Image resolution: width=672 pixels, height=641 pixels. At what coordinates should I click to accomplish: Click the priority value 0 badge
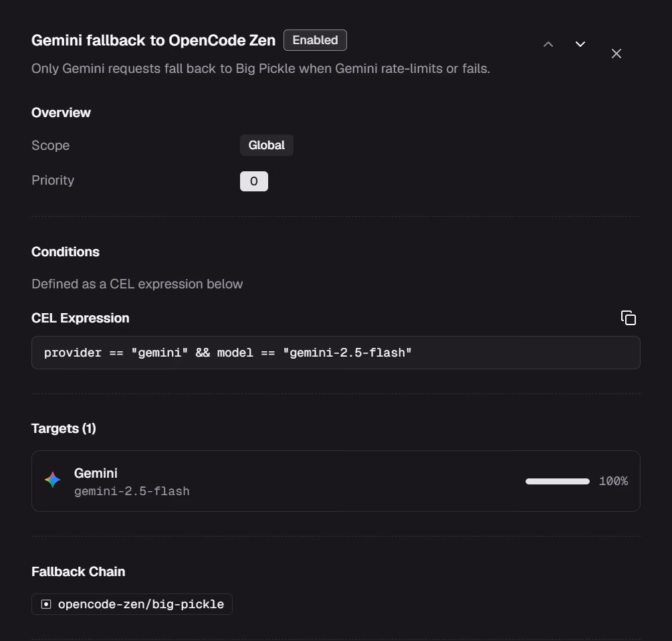(x=253, y=181)
